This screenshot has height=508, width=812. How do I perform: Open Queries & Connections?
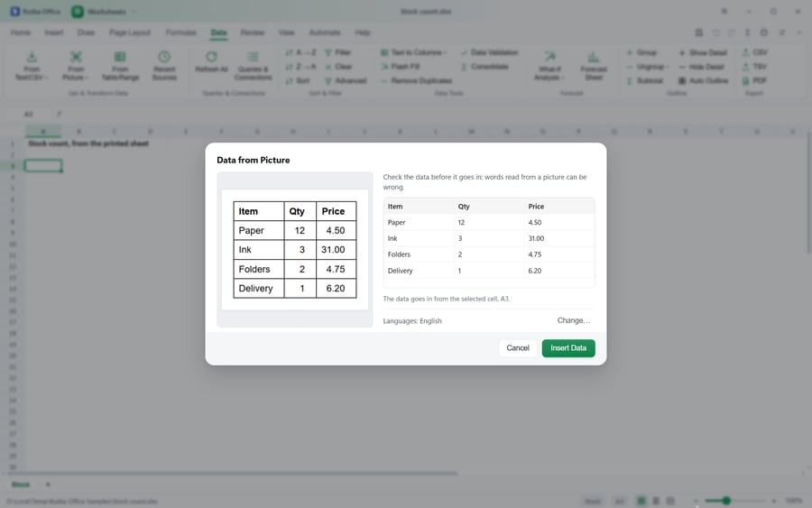coord(253,66)
